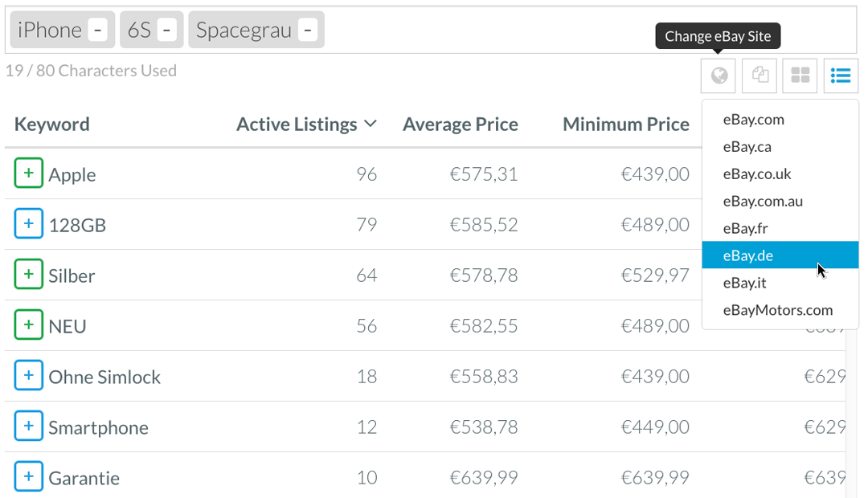Viewport: 868px width, 498px height.
Task: Remove the iPhone tag with minus button
Action: (97, 30)
